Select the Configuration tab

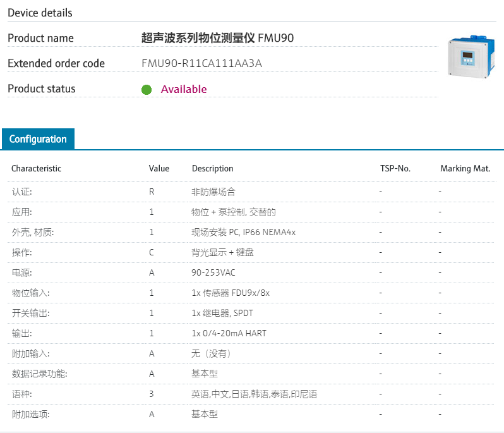[38, 139]
